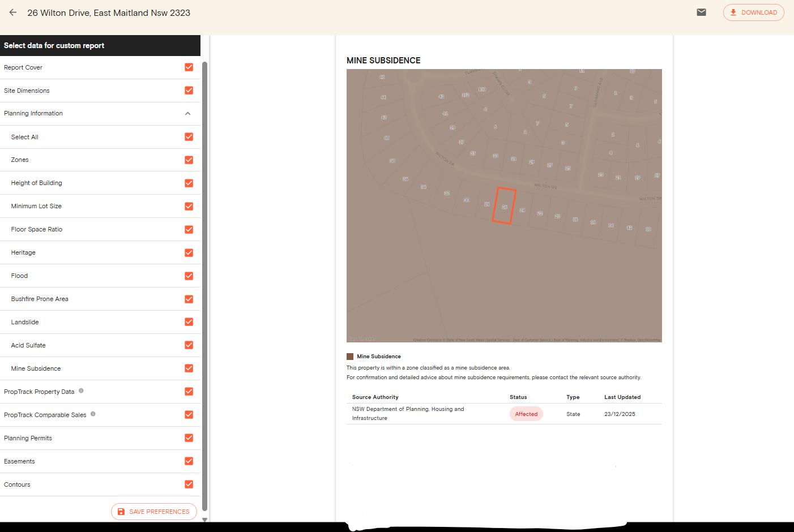Uncheck the Planning Permits checkbox
The height and width of the screenshot is (532, 794).
point(189,438)
